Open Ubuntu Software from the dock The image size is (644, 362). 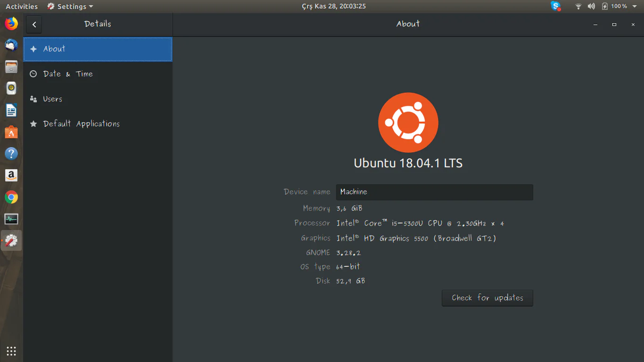11,132
